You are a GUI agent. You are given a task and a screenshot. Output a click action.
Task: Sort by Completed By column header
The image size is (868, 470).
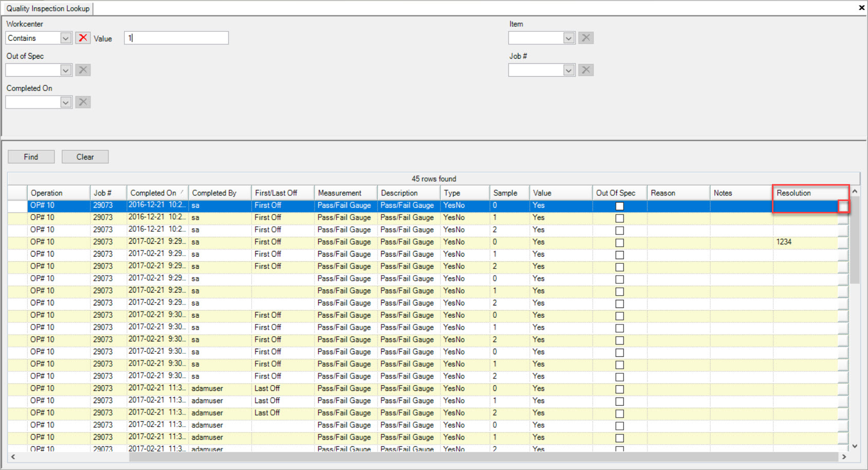pos(220,193)
